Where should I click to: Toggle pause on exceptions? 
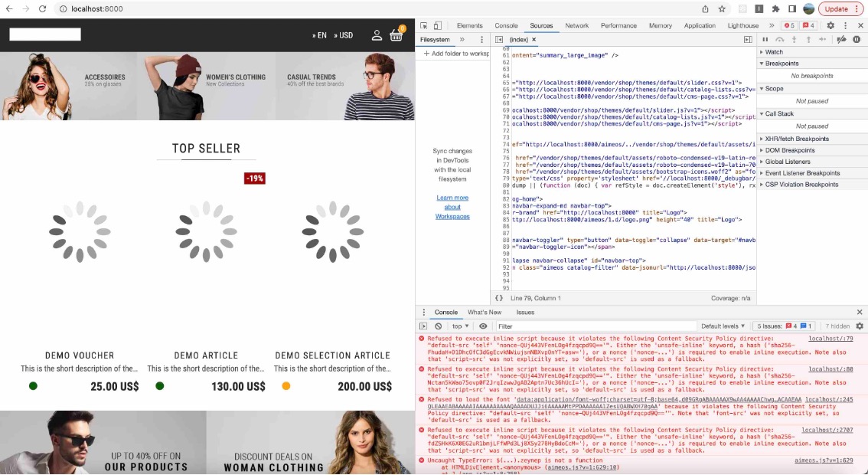(x=857, y=40)
